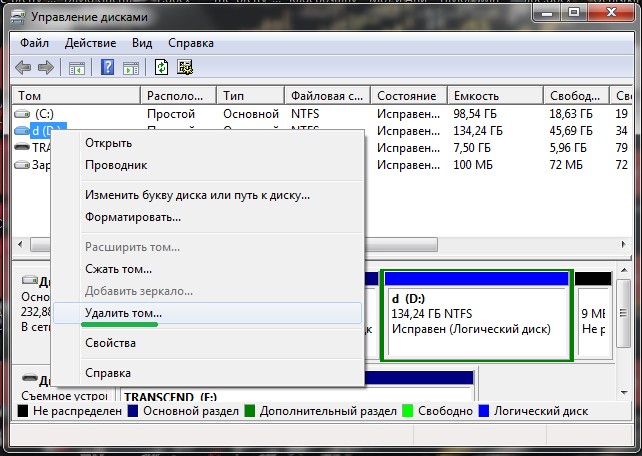The height and width of the screenshot is (456, 642).
Task: Click the 134,24 ГБ capacity cell in volume list
Action: pos(478,131)
